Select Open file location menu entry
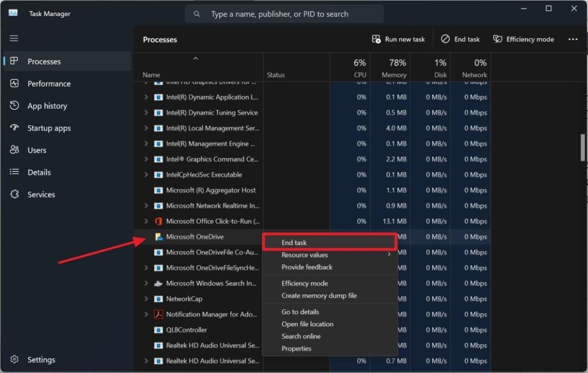The height and width of the screenshot is (373, 588). point(307,324)
